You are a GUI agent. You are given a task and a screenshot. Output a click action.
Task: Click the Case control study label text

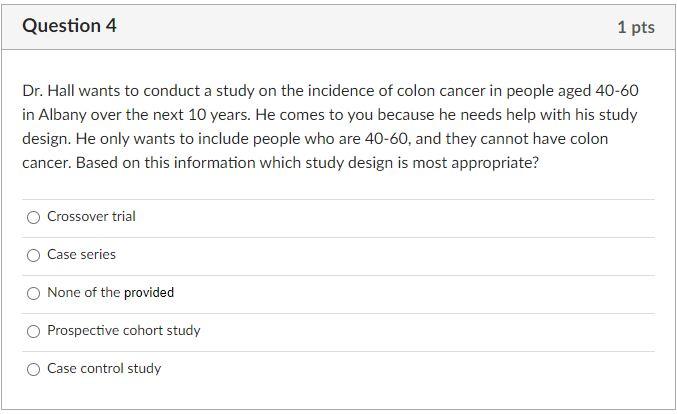(104, 369)
